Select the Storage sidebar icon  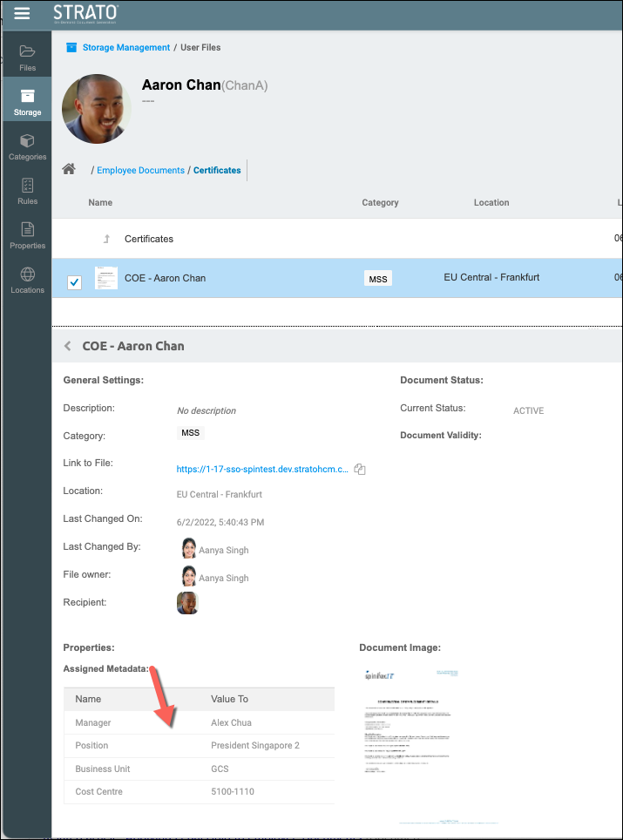[x=27, y=101]
